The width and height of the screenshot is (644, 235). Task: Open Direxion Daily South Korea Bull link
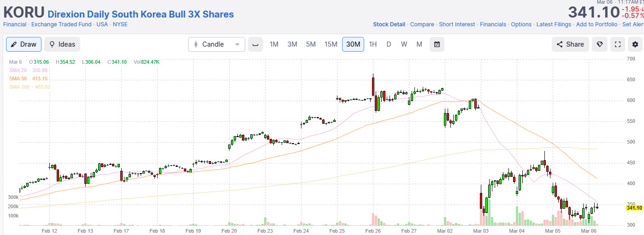tap(141, 14)
